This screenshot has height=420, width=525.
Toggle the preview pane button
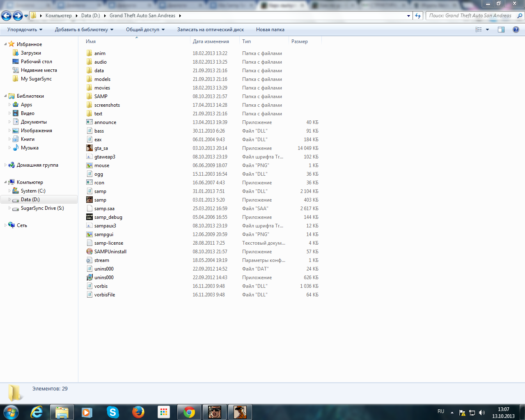click(501, 30)
